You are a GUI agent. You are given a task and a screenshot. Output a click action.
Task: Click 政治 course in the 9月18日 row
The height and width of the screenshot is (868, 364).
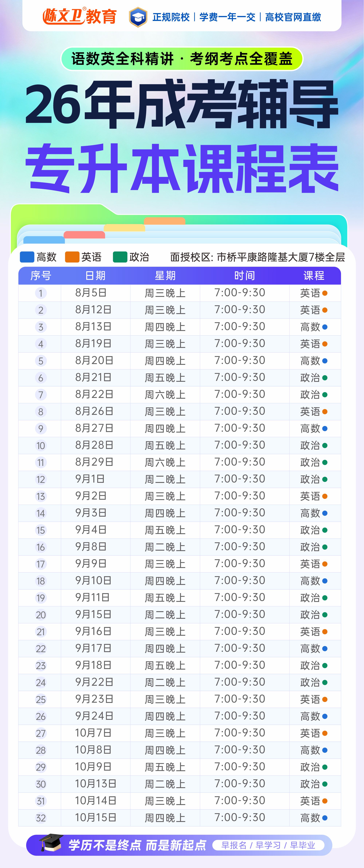[310, 666]
